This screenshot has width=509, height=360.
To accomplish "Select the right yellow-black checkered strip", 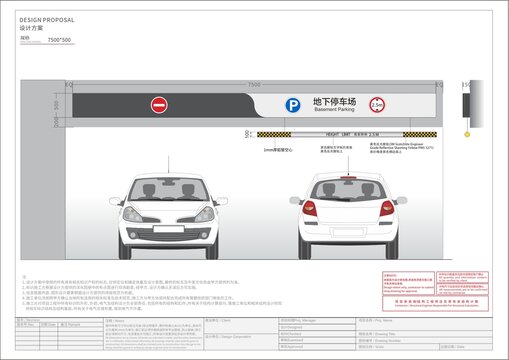I will 420,135.
